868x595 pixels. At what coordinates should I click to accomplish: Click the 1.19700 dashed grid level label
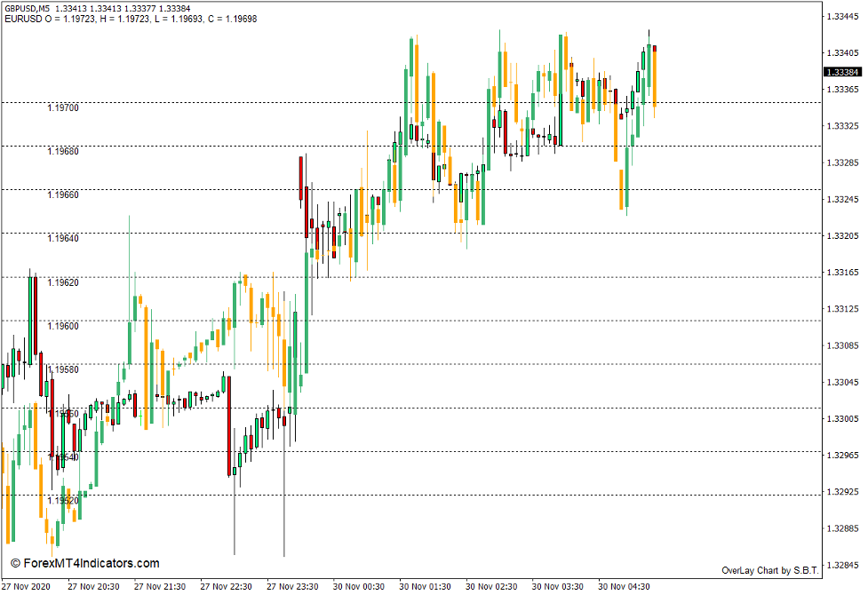pyautogui.click(x=62, y=106)
